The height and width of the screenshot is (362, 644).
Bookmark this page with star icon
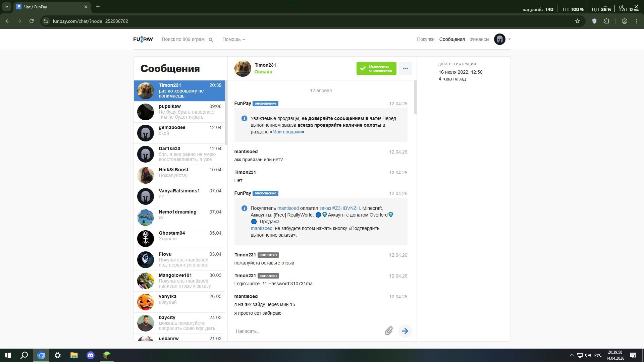pos(577,21)
